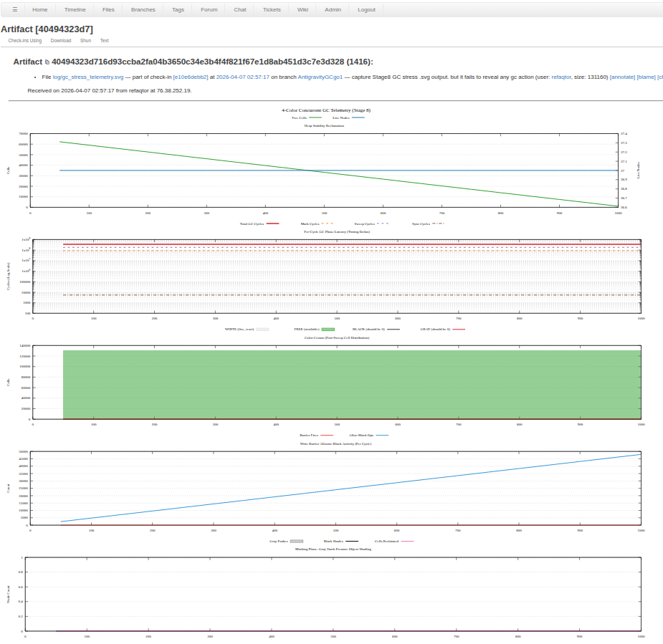Screen dimensions: 663x644
Task: Click the green FREE legend swatch
Action: [x=328, y=329]
